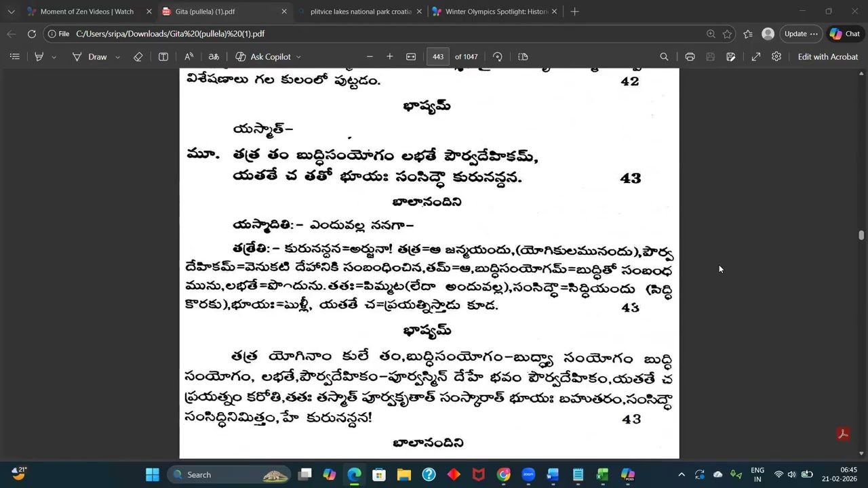Screen dimensions: 868x488
Task: Click the scroll down arrow of PDF viewer
Action: point(861,453)
